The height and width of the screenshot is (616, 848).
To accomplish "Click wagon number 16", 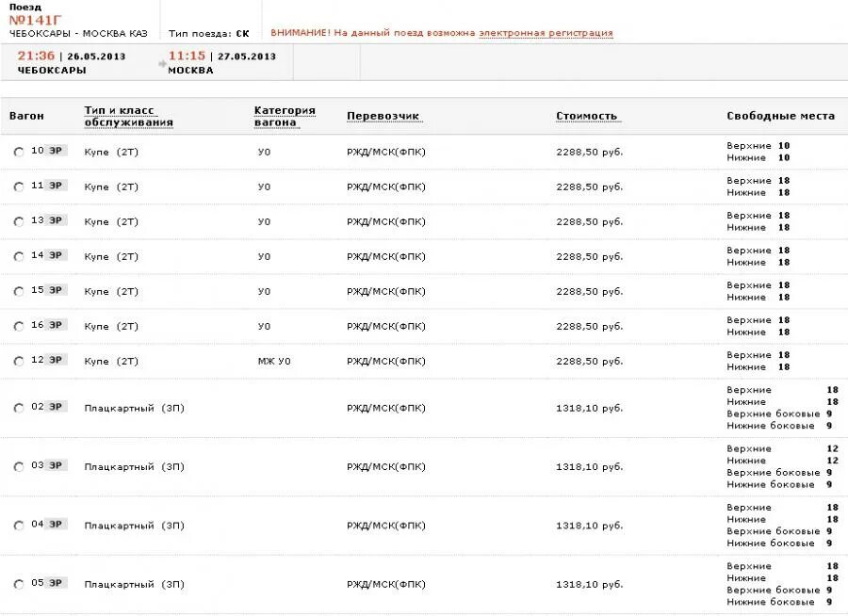I will click(38, 325).
